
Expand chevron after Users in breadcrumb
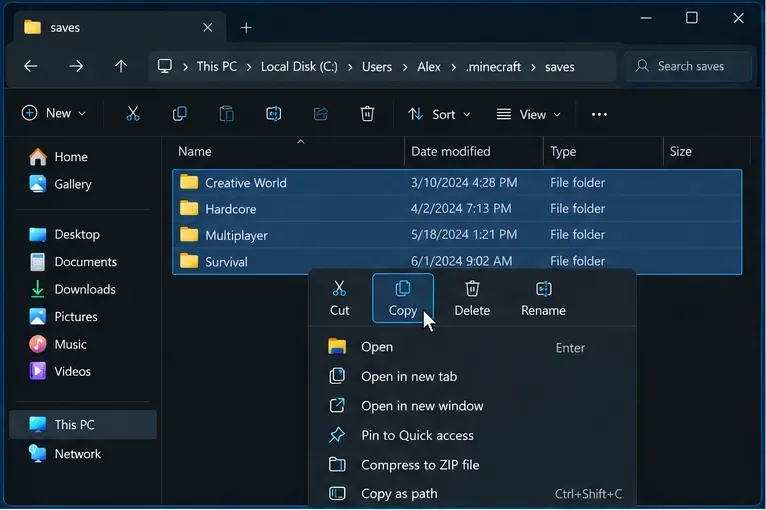(x=405, y=67)
